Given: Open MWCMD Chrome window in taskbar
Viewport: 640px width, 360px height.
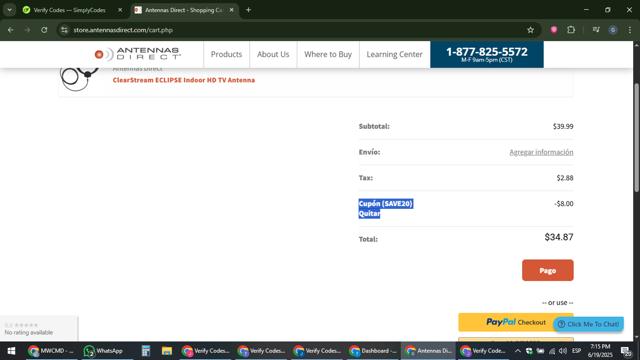Looking at the screenshot, I should pos(51,351).
